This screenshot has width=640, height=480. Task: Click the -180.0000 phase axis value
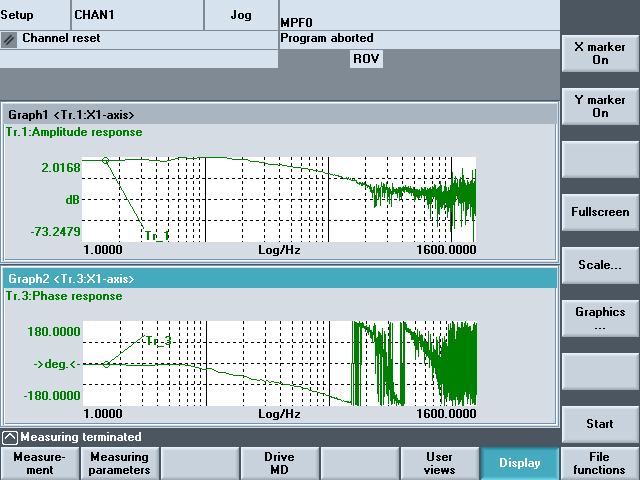(x=52, y=396)
